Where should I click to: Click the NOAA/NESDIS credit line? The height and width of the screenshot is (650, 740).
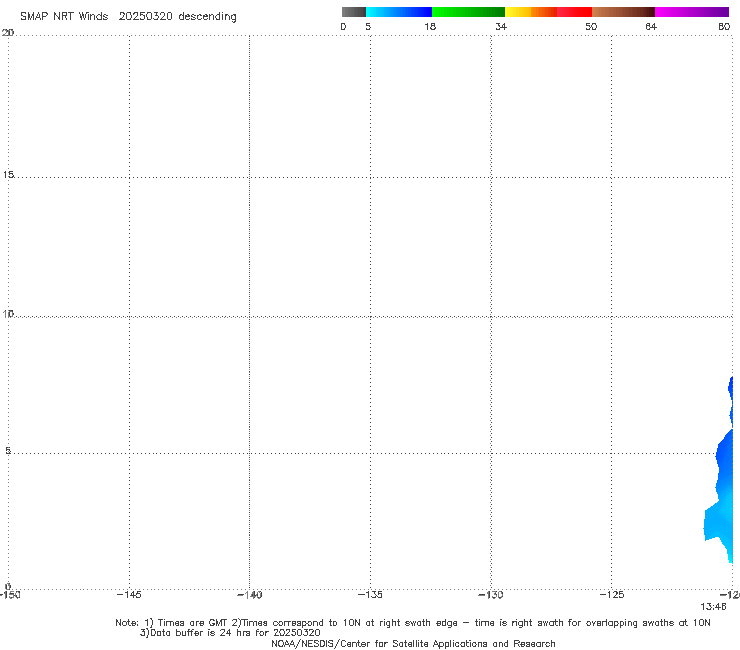pyautogui.click(x=413, y=644)
